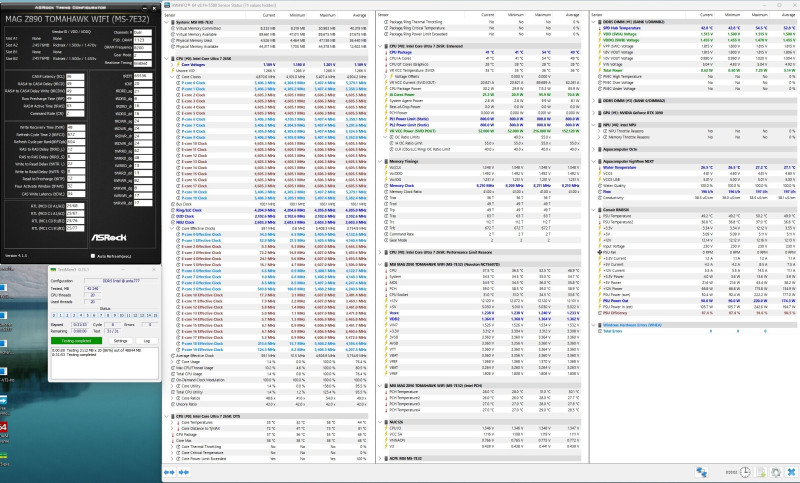Click the clock reset-timer icon in HWiNFO toolbar
The image size is (800, 483).
click(x=745, y=472)
